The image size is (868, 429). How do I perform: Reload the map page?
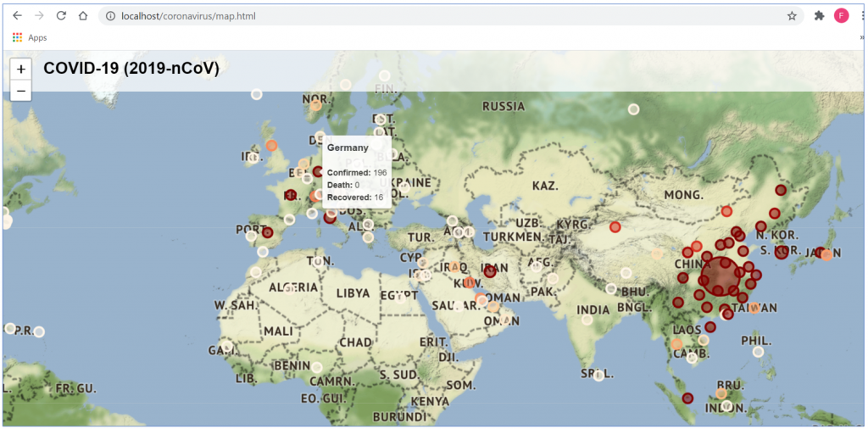[x=61, y=16]
